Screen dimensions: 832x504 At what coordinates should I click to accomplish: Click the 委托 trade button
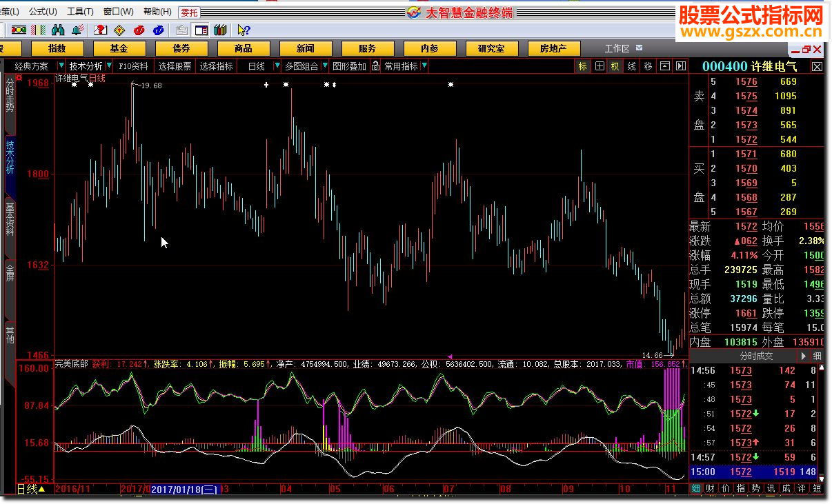coord(188,12)
